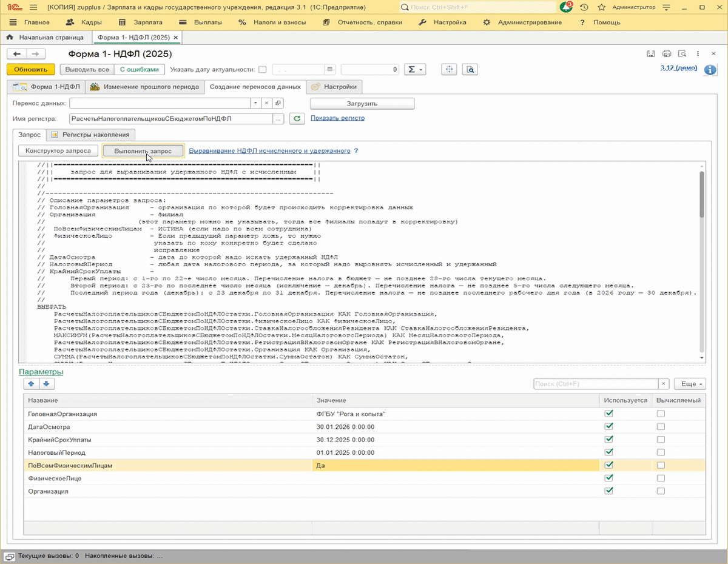The width and height of the screenshot is (728, 564).
Task: Open favorites star icon in title bar
Action: (601, 7)
